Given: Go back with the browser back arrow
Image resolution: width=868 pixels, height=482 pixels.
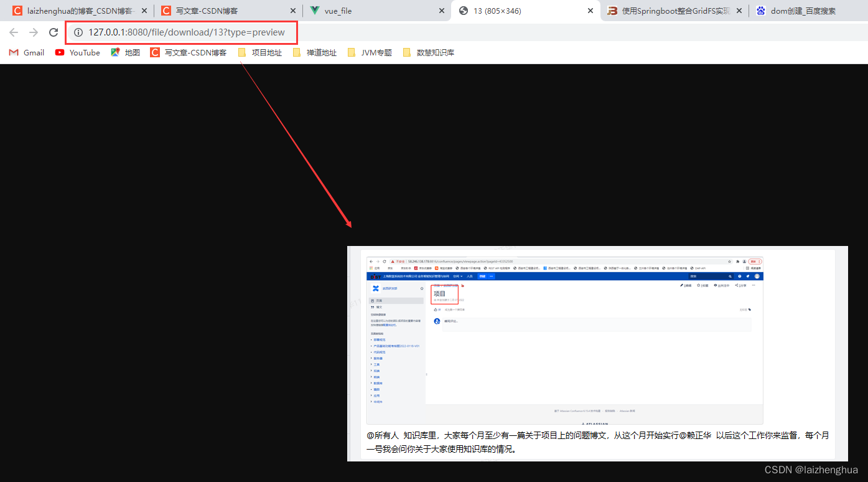Looking at the screenshot, I should (14, 32).
